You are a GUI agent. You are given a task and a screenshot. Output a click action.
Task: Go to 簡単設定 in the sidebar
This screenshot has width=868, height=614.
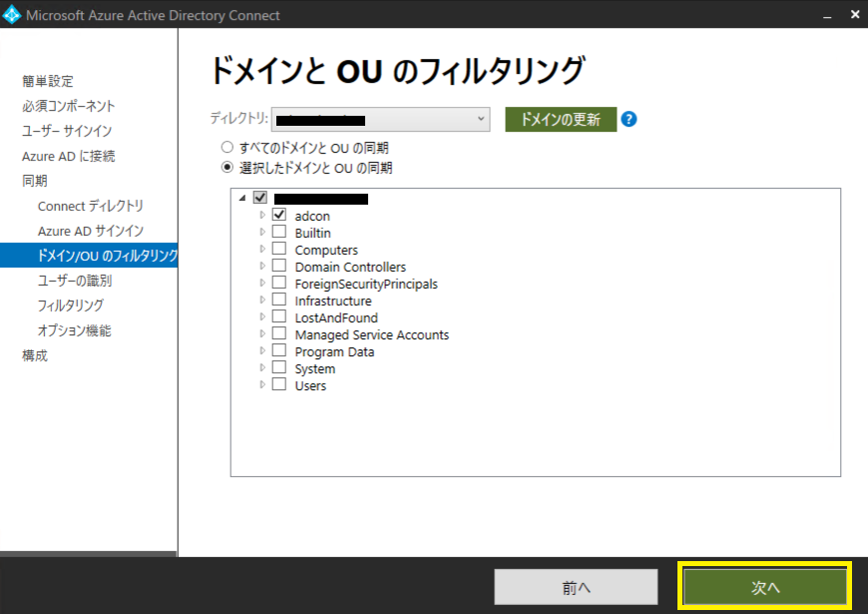point(48,81)
